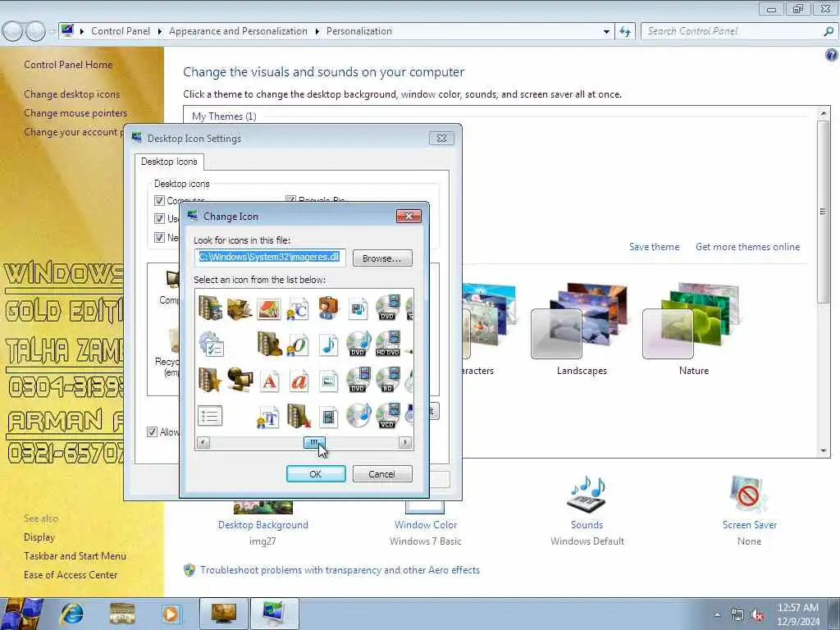The height and width of the screenshot is (630, 840).
Task: Click the themes list vertical scroll thumb
Action: point(824,212)
